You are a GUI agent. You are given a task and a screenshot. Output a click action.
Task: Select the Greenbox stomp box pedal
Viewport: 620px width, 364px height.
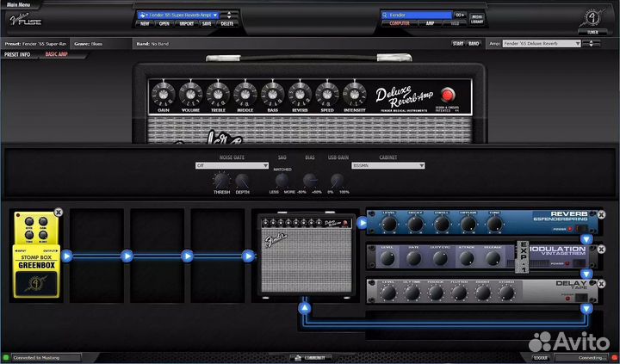tap(36, 255)
